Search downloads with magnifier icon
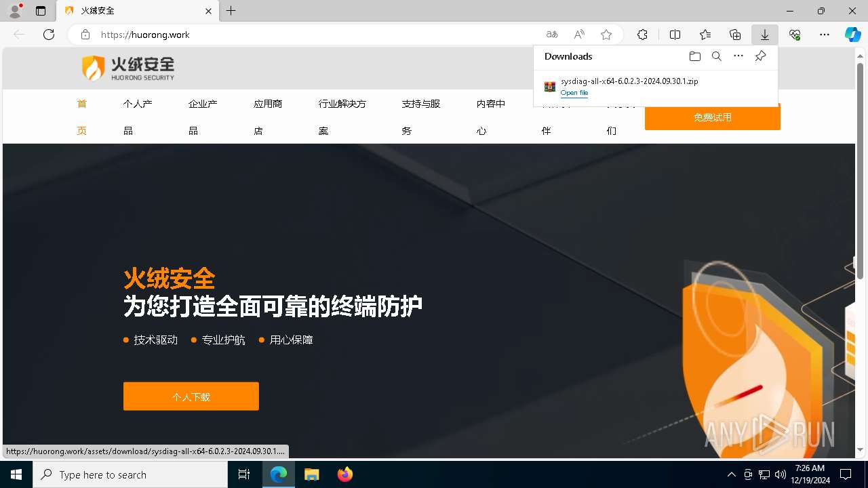The width and height of the screenshot is (868, 488). (x=717, y=56)
